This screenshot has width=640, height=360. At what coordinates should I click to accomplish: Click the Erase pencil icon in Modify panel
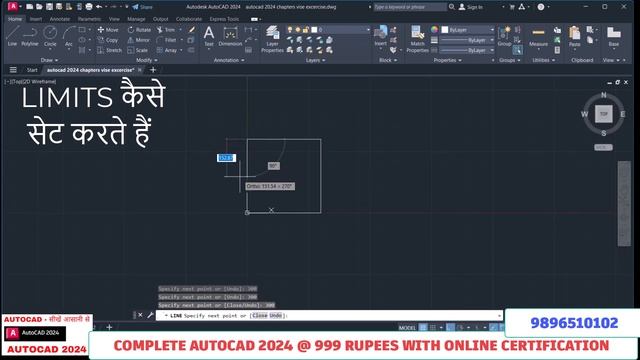(x=191, y=30)
